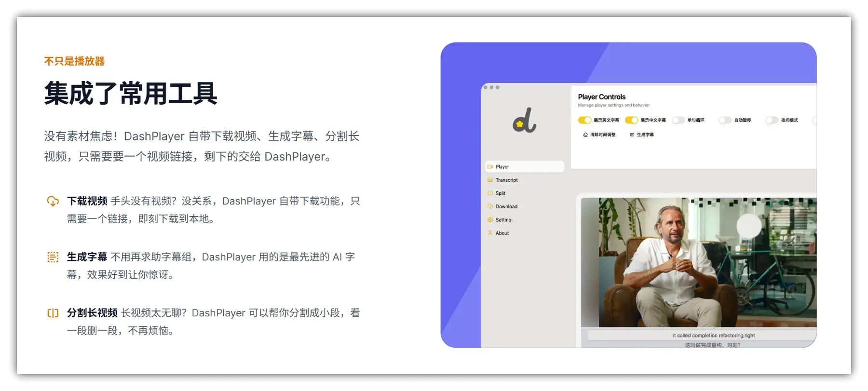Viewport: 868px width, 391px height.
Task: Click the 集成了常用工具 headline
Action: tap(131, 93)
